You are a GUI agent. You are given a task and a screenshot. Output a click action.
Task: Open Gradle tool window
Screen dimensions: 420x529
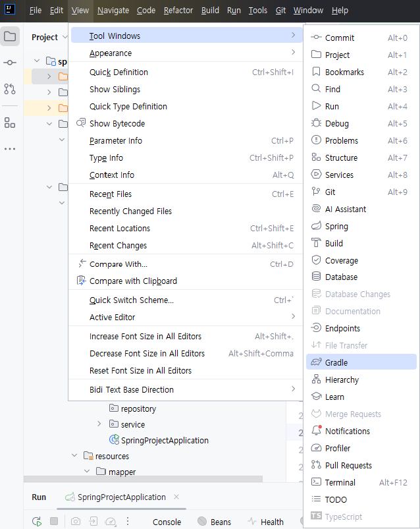pyautogui.click(x=361, y=362)
